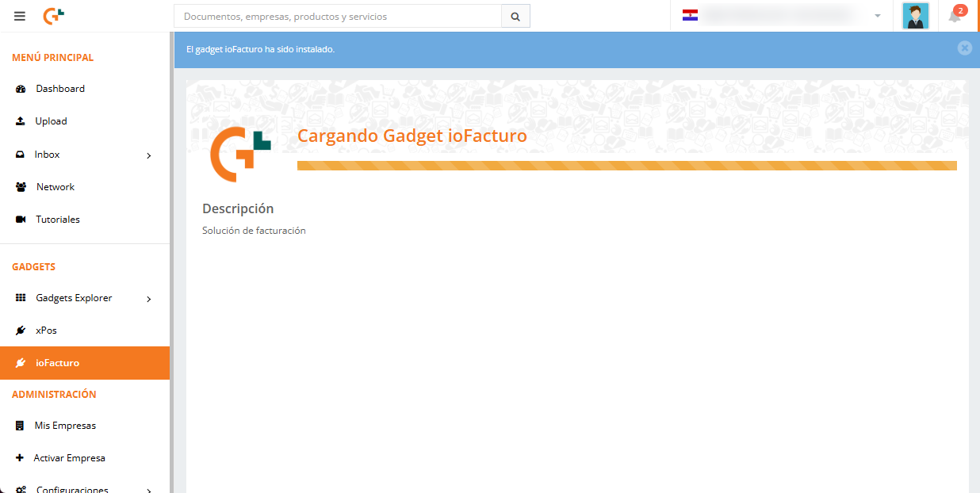
Task: Toggle the hamburger menu icon
Action: tap(20, 16)
